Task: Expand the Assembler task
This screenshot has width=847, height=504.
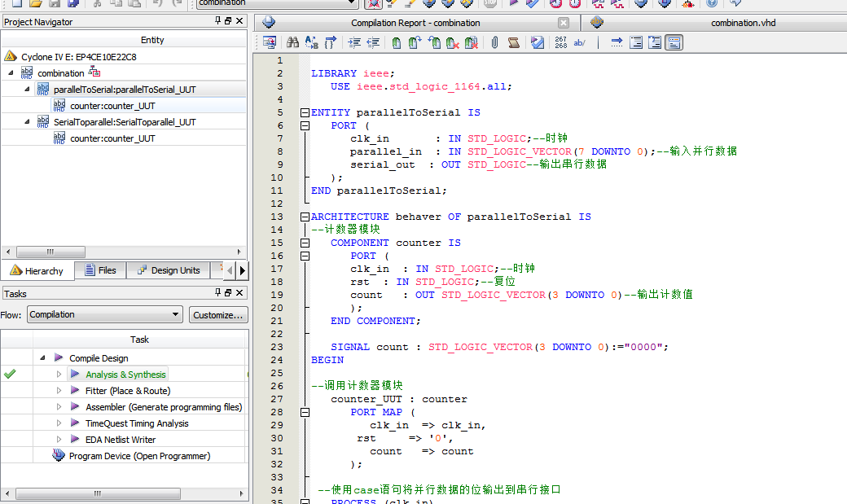Action: click(59, 407)
